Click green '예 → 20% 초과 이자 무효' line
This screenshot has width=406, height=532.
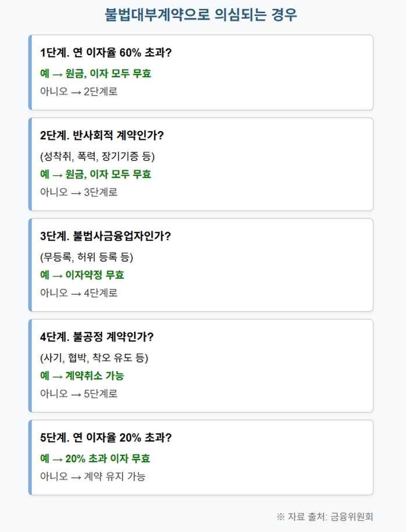coord(95,458)
